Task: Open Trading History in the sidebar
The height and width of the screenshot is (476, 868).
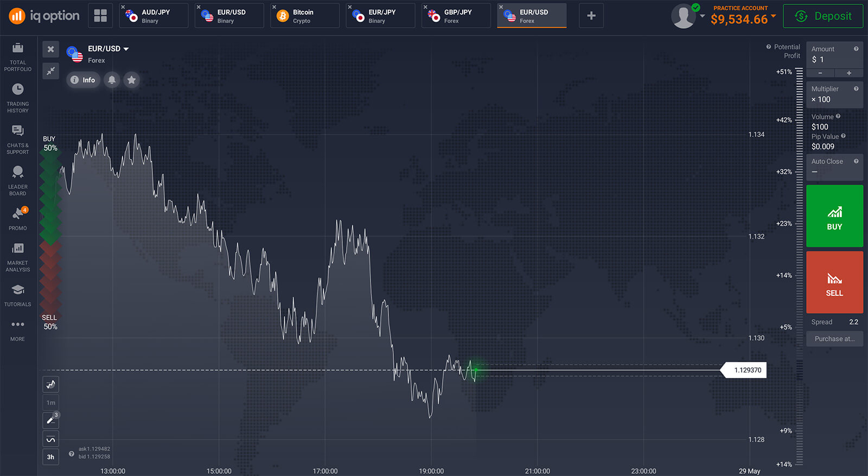Action: (18, 98)
